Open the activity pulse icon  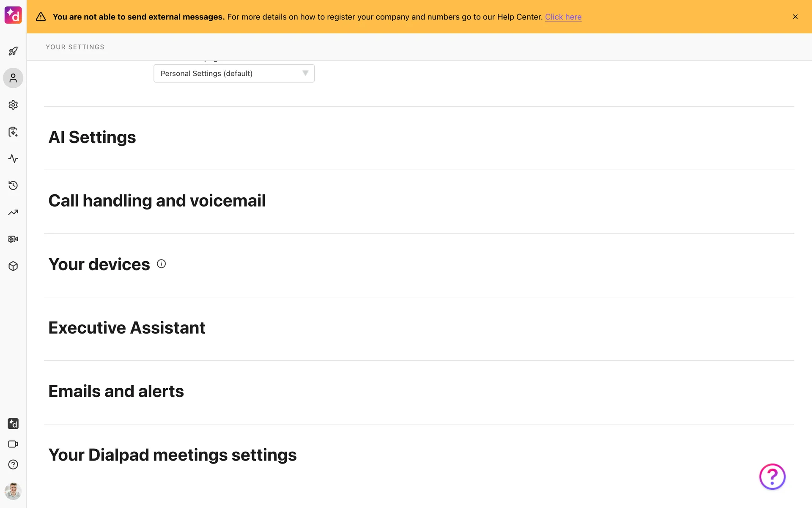click(13, 159)
